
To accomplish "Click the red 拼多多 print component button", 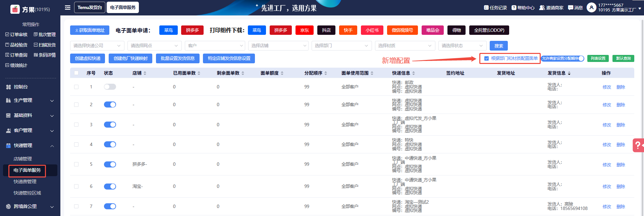I will [x=280, y=30].
